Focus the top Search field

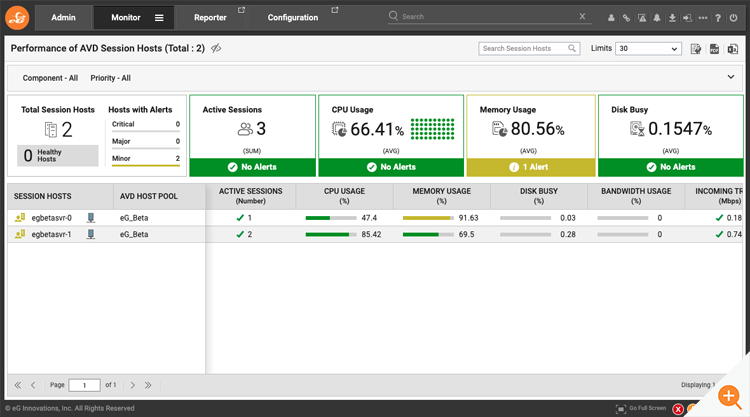(488, 16)
